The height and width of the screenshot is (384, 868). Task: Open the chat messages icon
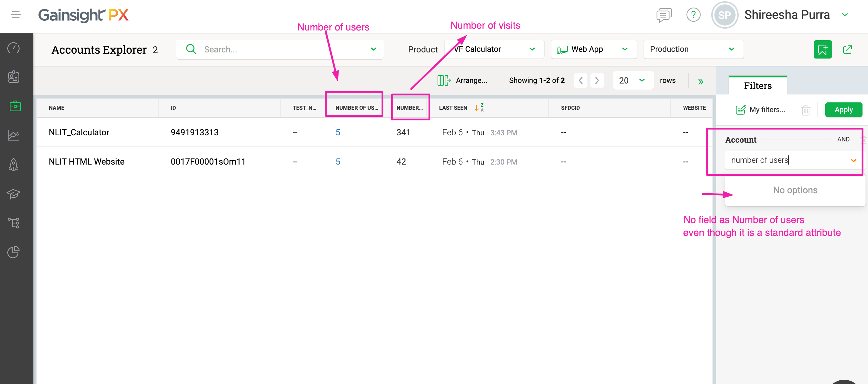tap(664, 15)
